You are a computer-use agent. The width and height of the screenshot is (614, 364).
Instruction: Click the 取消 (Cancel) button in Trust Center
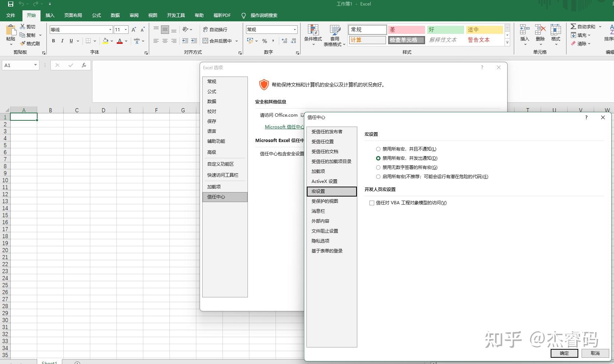pos(595,353)
